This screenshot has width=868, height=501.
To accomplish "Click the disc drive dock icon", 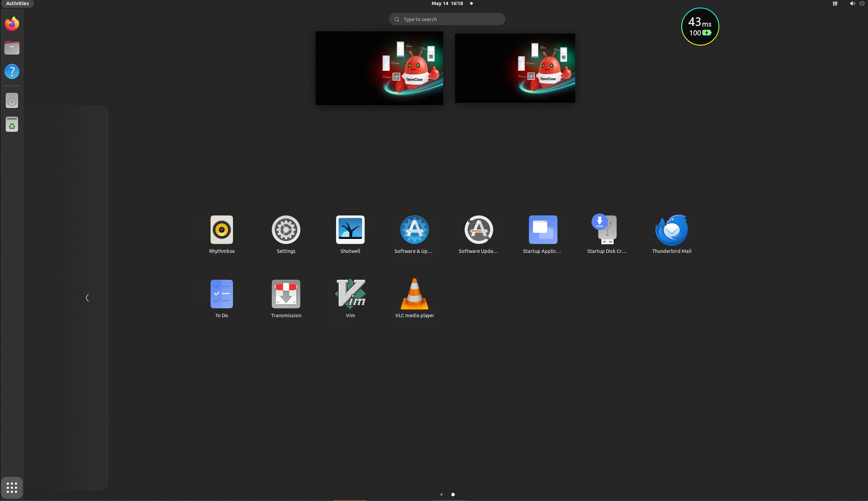I will [x=12, y=101].
